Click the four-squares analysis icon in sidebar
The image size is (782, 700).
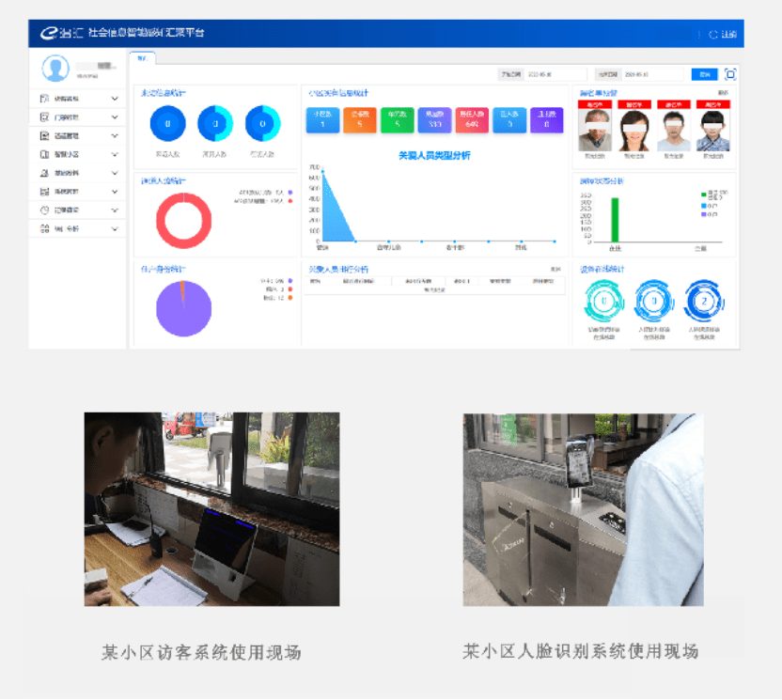[44, 229]
